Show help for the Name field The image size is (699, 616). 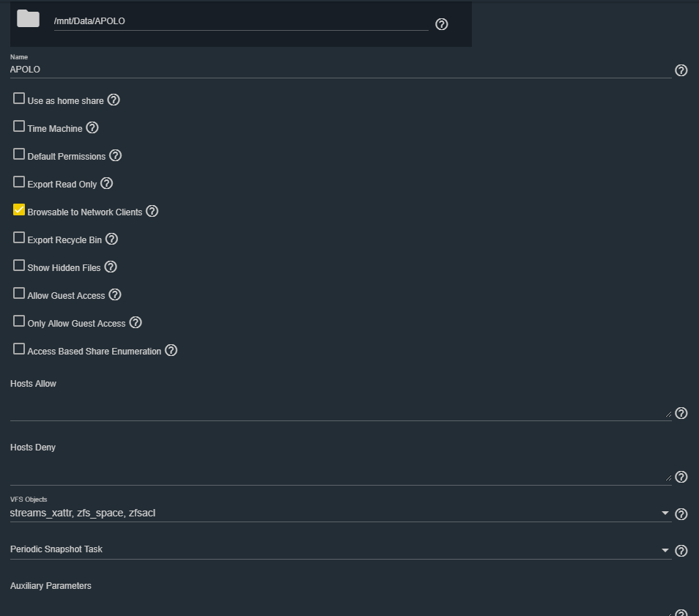point(681,70)
